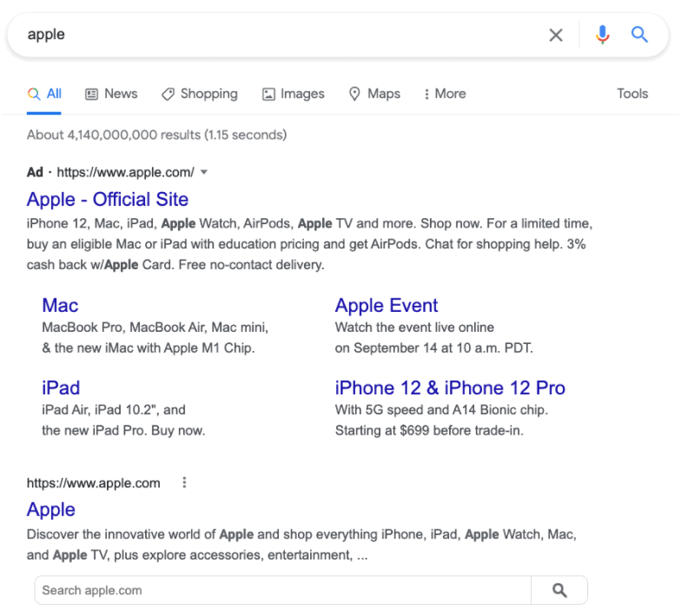
Task: Switch to the Shopping tab
Action: [x=200, y=94]
